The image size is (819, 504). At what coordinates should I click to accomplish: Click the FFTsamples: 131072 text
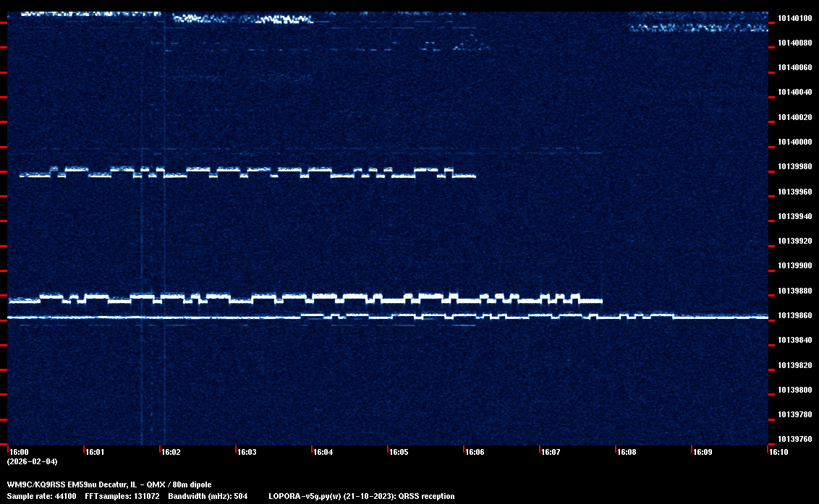[x=122, y=497]
